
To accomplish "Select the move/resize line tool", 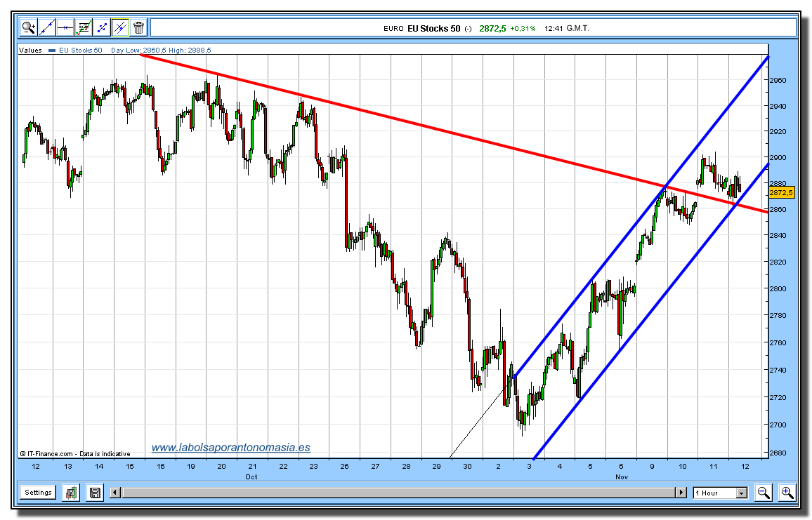I will (x=102, y=27).
